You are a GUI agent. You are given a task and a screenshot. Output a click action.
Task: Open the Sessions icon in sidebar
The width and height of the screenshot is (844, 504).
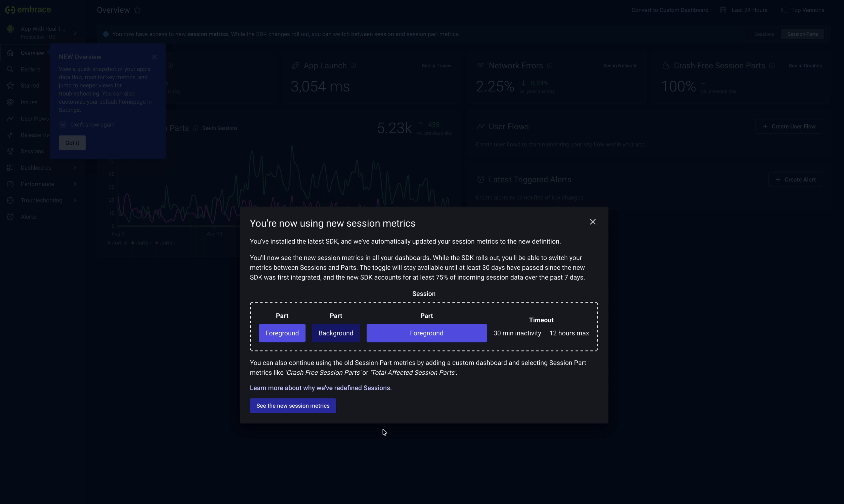click(x=10, y=151)
